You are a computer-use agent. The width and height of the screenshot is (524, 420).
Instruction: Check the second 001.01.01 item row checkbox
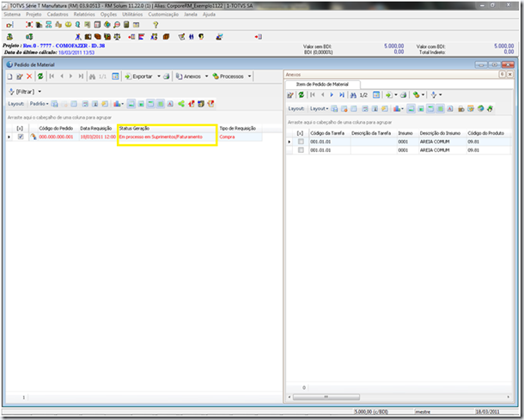[301, 150]
